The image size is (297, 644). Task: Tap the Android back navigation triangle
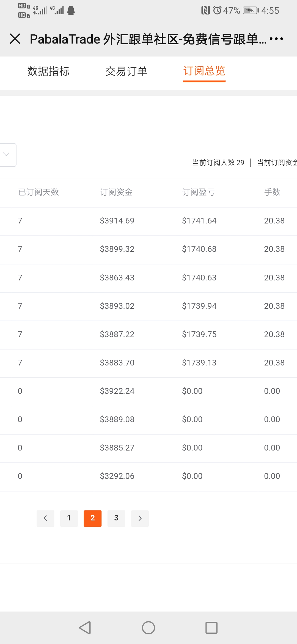[x=85, y=628]
